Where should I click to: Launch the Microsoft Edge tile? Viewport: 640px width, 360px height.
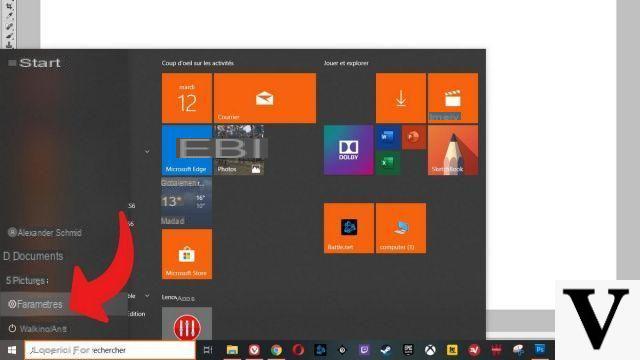(x=187, y=150)
